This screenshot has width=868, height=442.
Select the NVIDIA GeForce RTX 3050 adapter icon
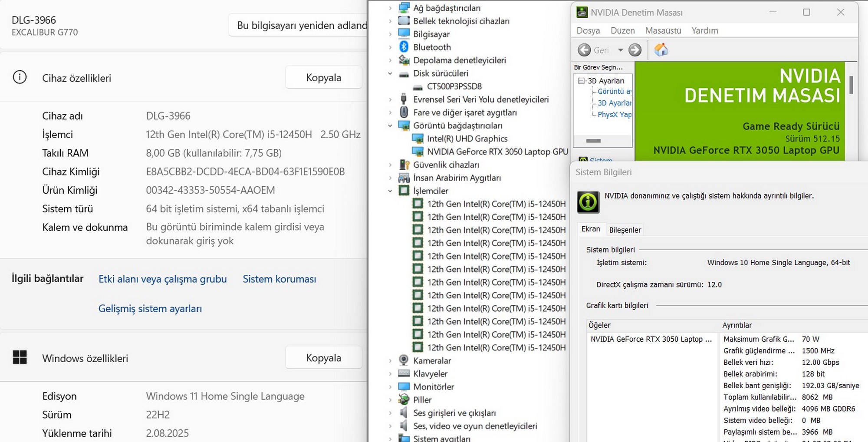[418, 152]
